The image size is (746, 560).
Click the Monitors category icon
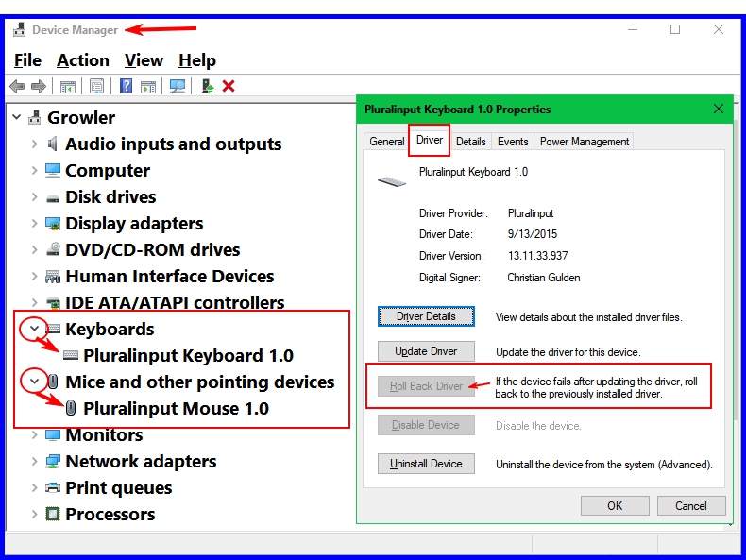[52, 434]
